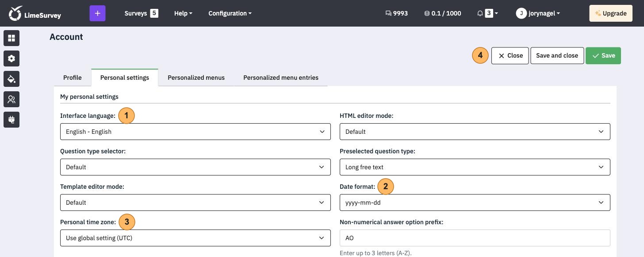Click the jorynagel avatar circle
Image resolution: width=644 pixels, height=257 pixels.
point(521,13)
